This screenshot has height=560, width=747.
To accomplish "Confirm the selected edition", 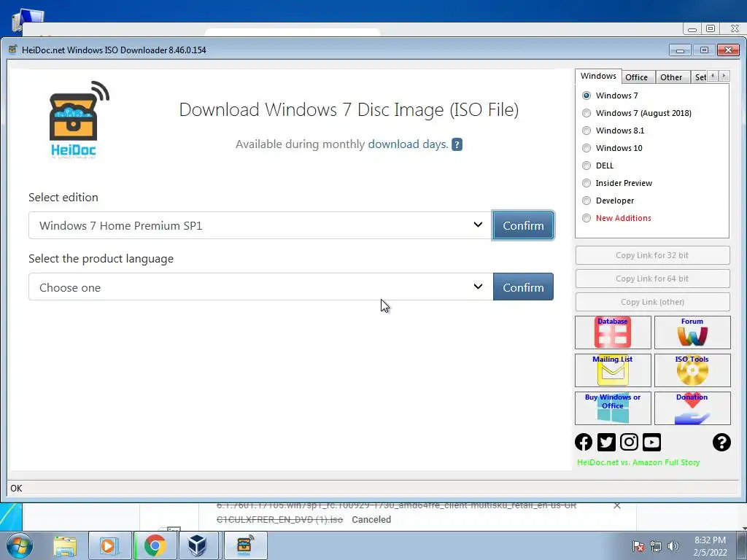I will pyautogui.click(x=523, y=225).
